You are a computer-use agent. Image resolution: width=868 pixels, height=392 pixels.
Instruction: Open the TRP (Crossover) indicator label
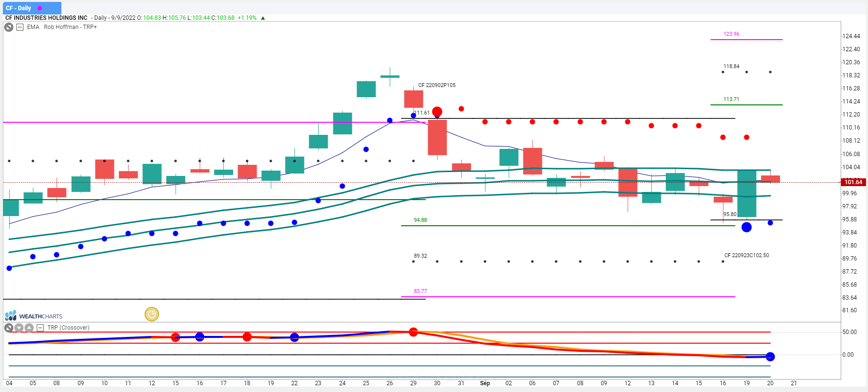pos(68,328)
